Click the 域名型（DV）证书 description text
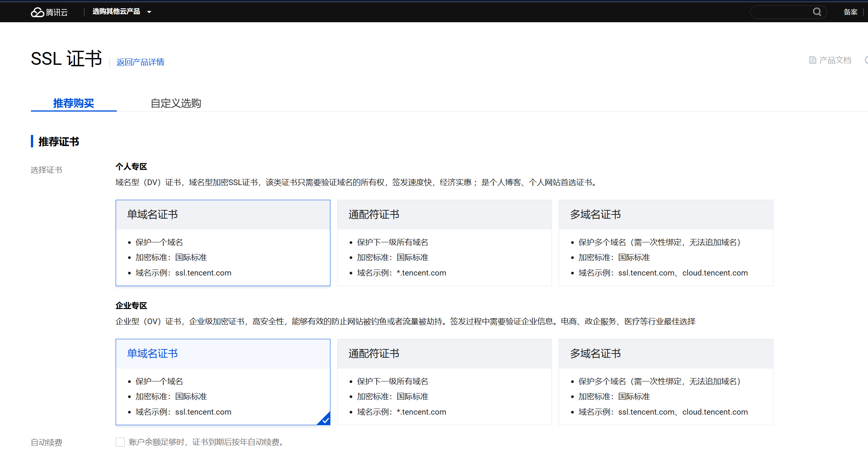This screenshot has height=464, width=868. [x=356, y=182]
